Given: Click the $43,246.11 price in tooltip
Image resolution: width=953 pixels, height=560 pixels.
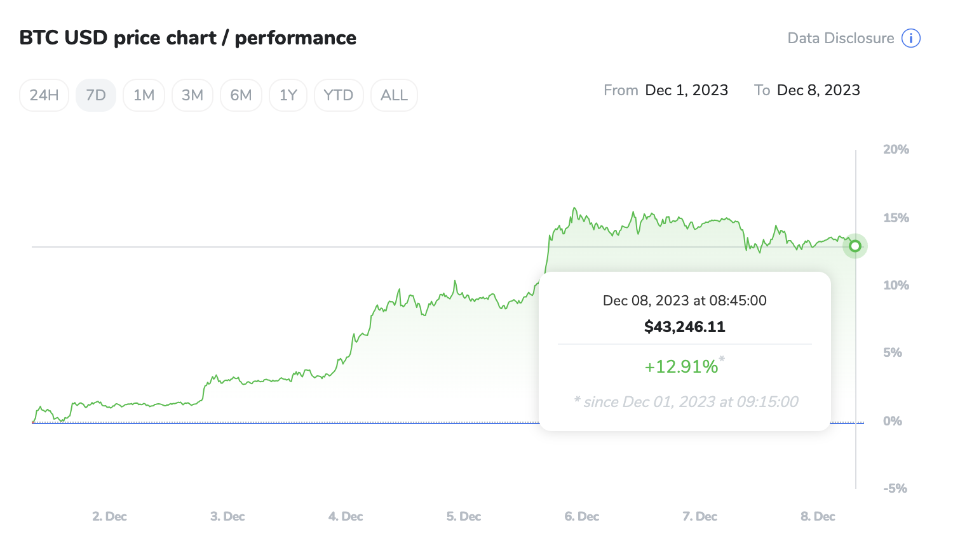Looking at the screenshot, I should tap(685, 327).
